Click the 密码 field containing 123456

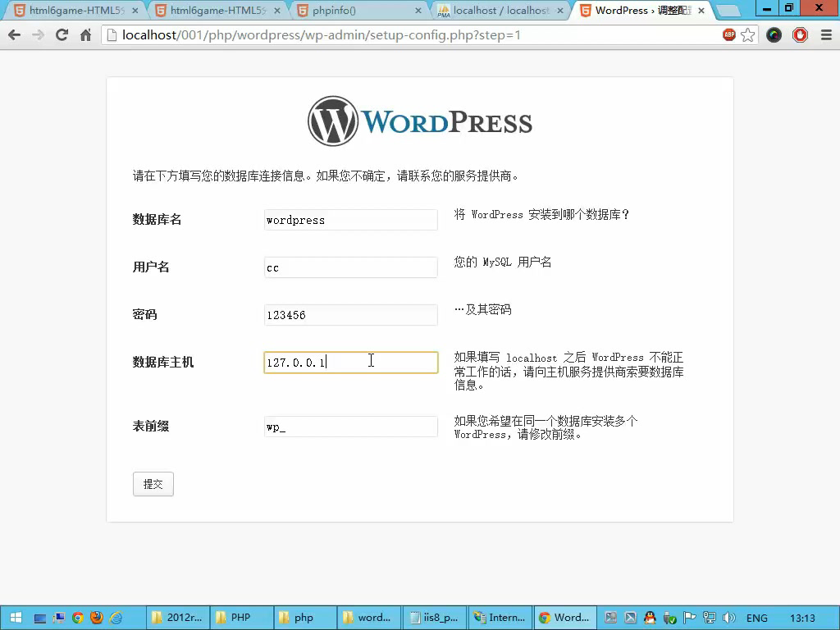coord(351,315)
